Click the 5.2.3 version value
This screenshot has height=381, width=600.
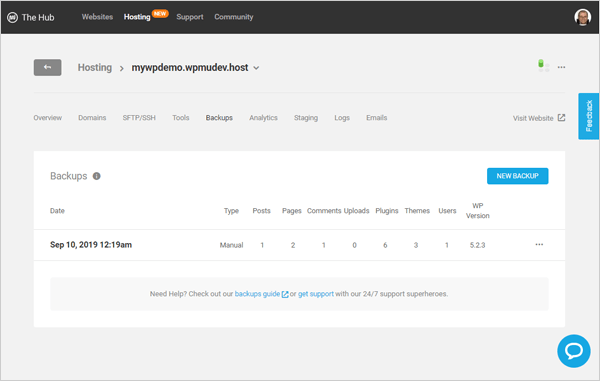pyautogui.click(x=478, y=245)
